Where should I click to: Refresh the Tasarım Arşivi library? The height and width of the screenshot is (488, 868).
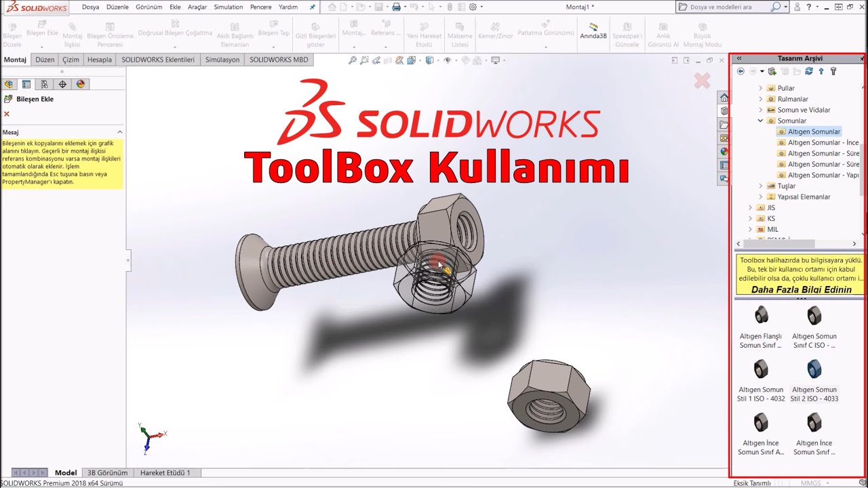click(809, 71)
